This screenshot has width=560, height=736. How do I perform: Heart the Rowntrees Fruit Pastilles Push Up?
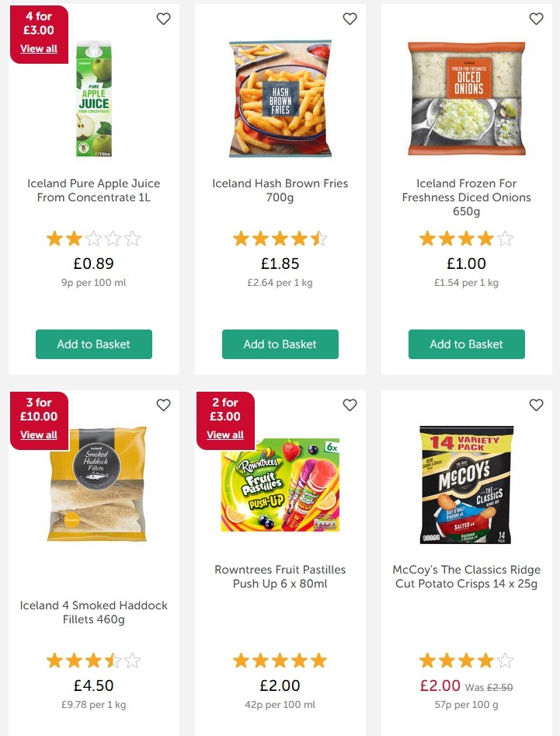click(350, 405)
